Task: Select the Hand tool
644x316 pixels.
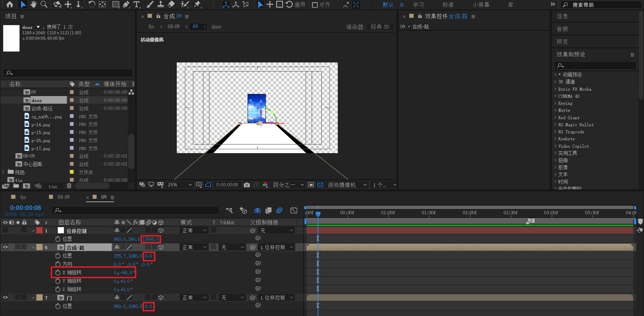Action: point(33,4)
